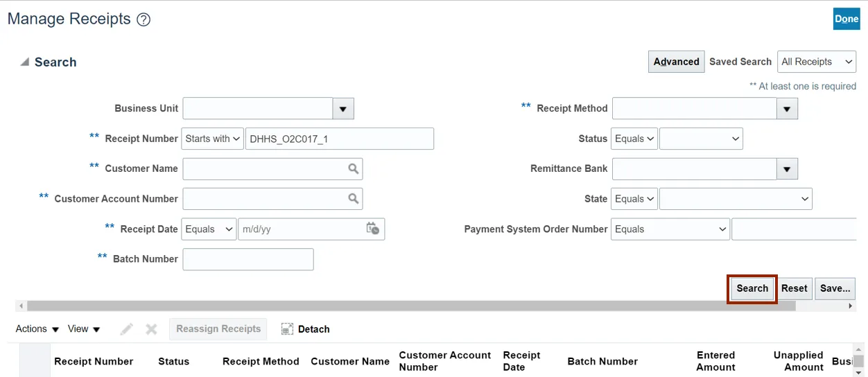The image size is (868, 377).
Task: Click the Reset button
Action: (x=794, y=288)
